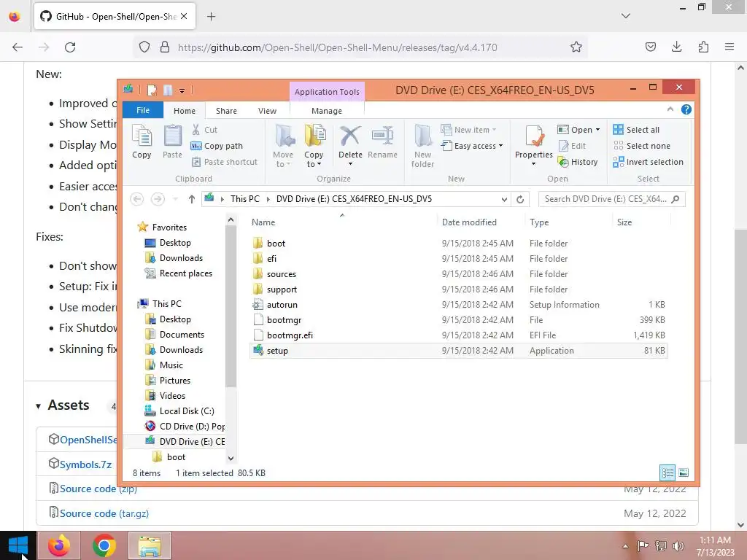The height and width of the screenshot is (560, 747).
Task: Open the Easy access dropdown
Action: click(472, 146)
